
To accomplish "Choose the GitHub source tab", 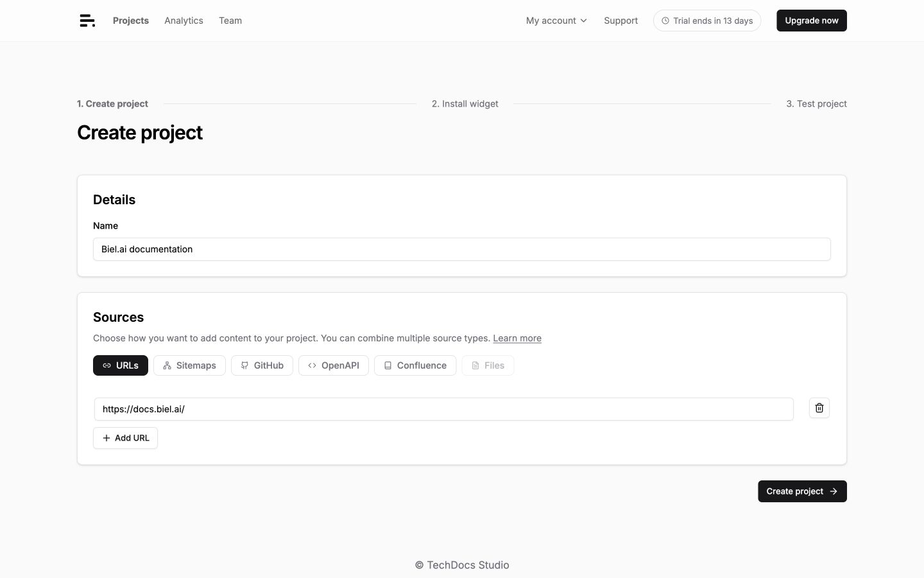I will (x=262, y=365).
